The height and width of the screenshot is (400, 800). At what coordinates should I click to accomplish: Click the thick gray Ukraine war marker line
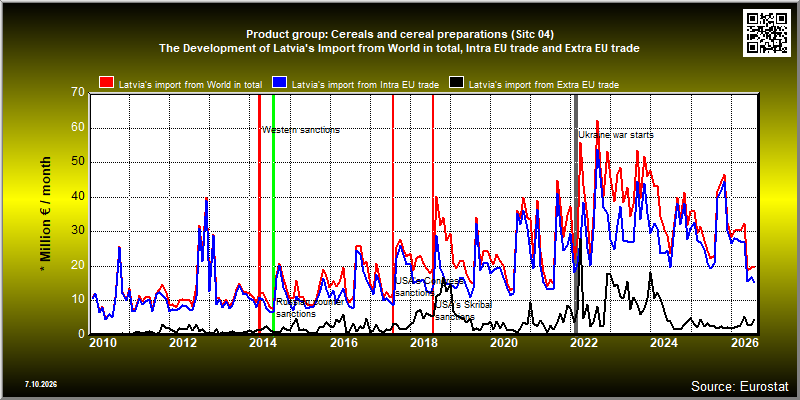coord(577,214)
